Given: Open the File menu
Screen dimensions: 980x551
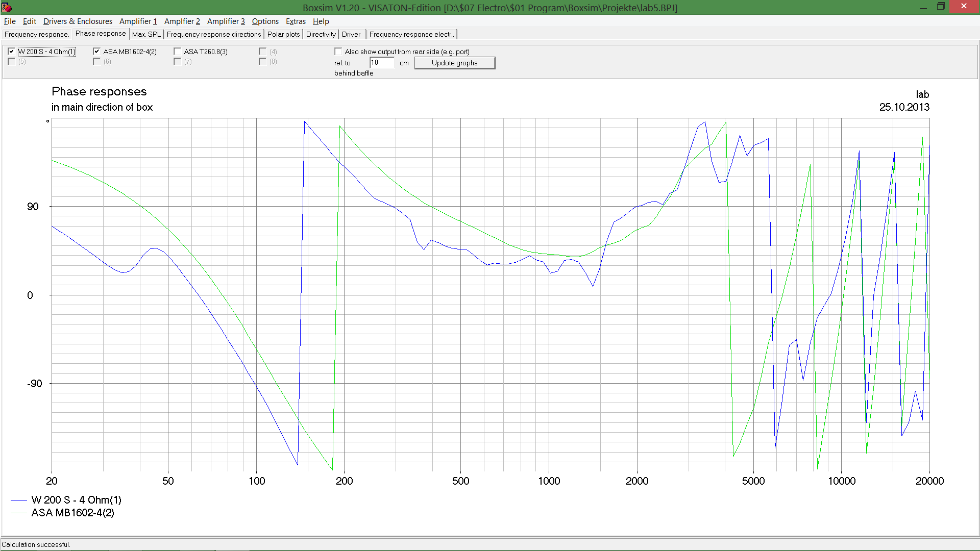Looking at the screenshot, I should (x=10, y=21).
